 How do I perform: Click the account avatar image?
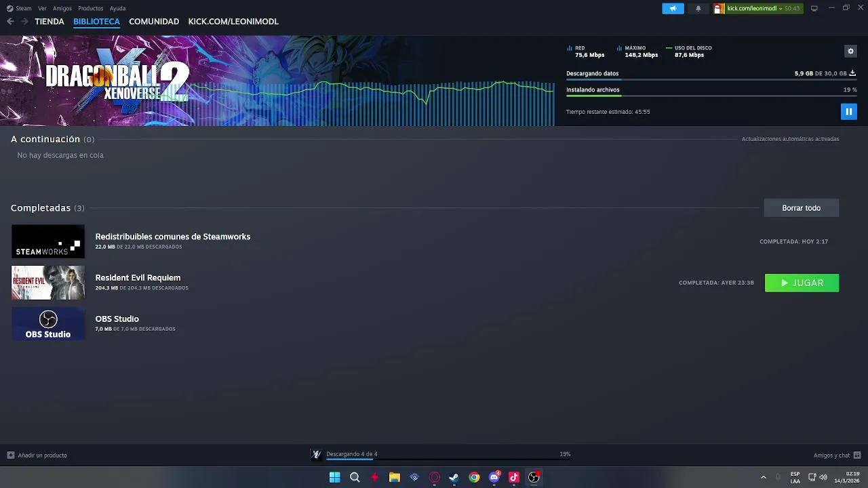719,8
